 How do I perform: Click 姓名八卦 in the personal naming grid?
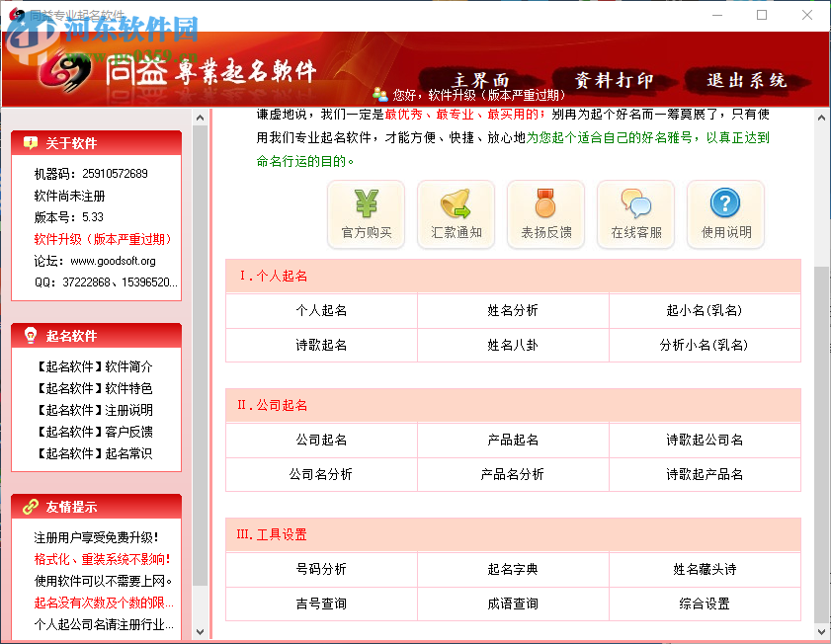(512, 346)
